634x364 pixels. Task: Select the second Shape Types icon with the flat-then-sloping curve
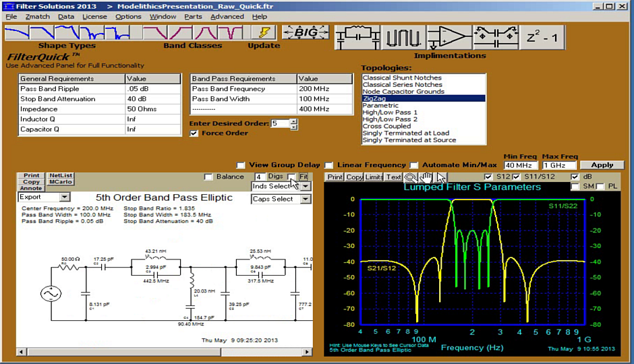[42, 32]
